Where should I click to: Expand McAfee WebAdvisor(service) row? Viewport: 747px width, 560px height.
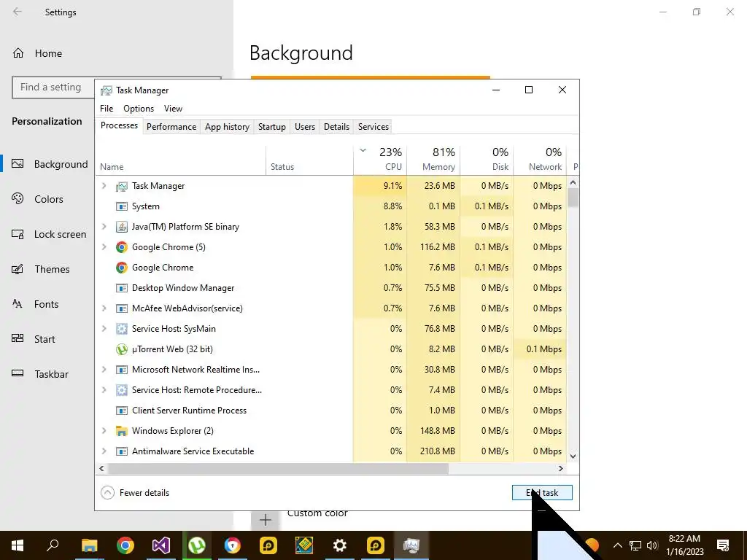tap(104, 308)
